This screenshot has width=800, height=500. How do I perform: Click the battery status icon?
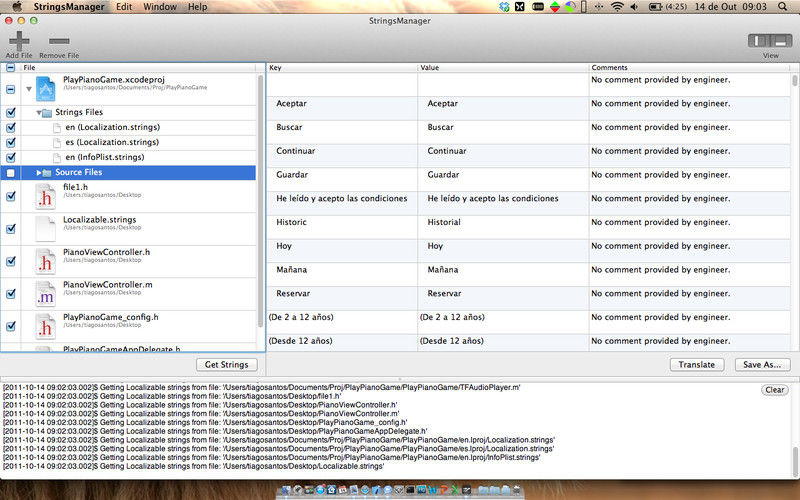655,7
